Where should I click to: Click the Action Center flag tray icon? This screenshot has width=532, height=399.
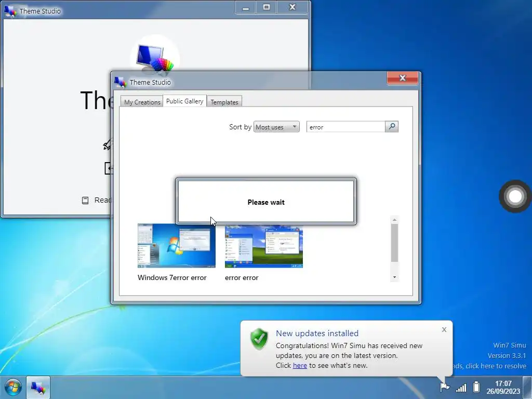[x=444, y=387]
